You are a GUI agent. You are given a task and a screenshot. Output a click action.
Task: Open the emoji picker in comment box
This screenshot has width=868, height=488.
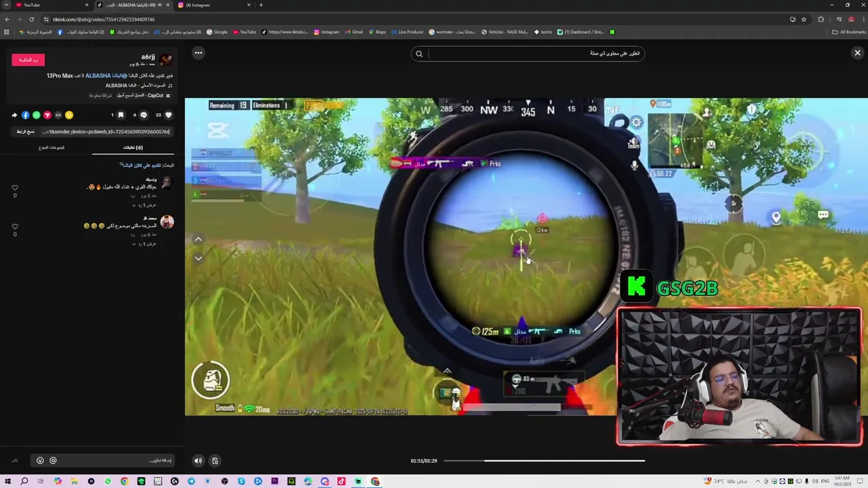pyautogui.click(x=40, y=460)
